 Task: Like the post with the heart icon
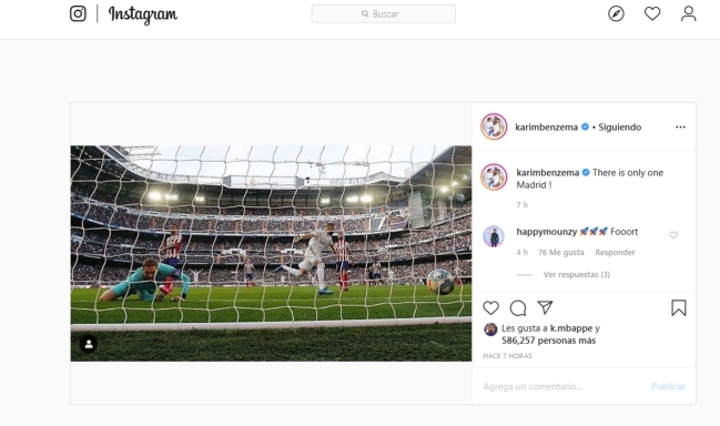491,308
